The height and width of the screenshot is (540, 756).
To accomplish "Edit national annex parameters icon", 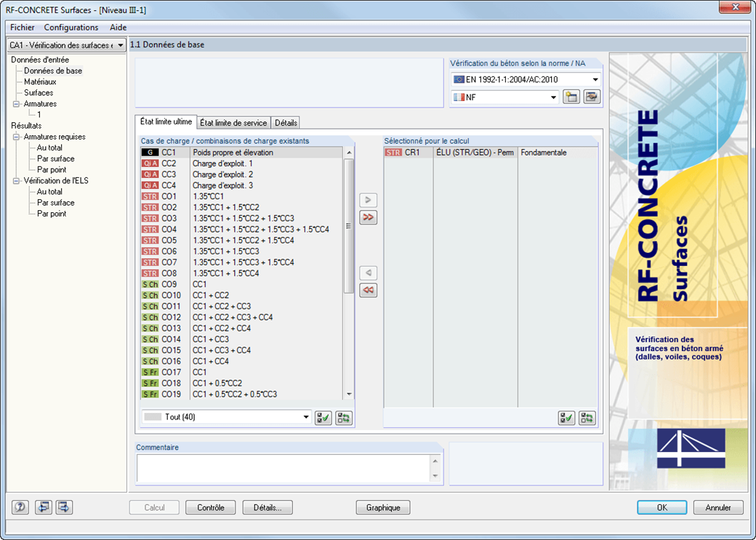I will click(x=592, y=97).
